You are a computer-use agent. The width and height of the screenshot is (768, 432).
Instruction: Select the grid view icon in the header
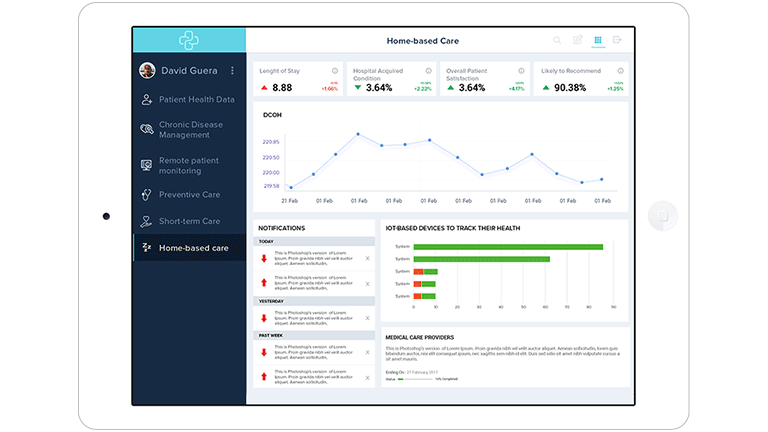pyautogui.click(x=598, y=41)
